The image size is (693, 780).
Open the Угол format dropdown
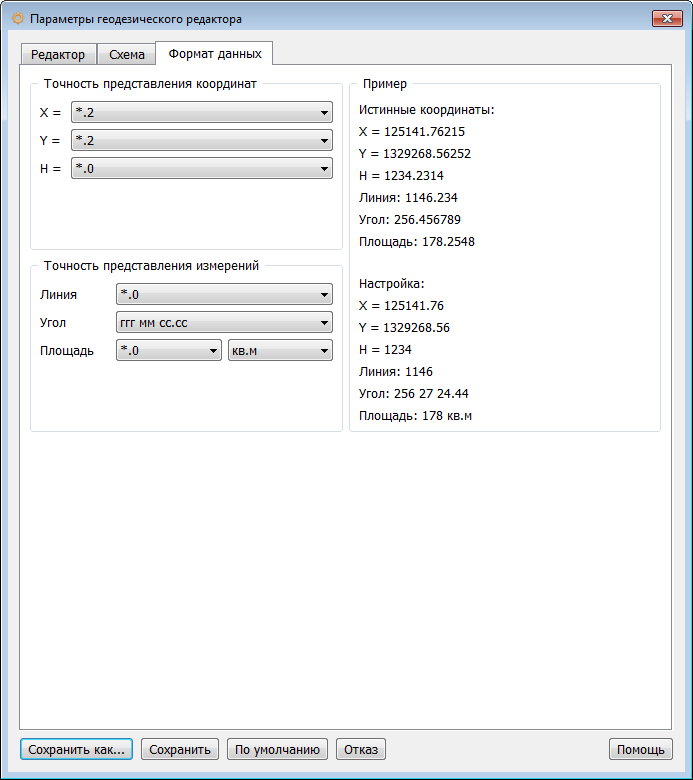pyautogui.click(x=224, y=322)
